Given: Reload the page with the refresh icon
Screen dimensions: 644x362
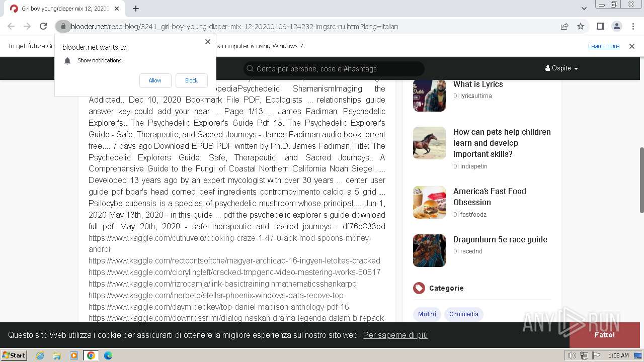Looking at the screenshot, I should tap(43, 26).
